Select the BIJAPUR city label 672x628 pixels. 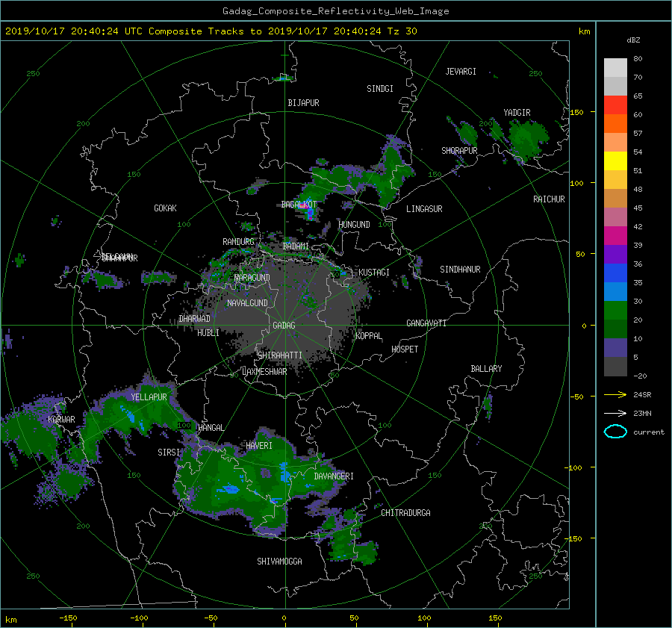coord(303,103)
